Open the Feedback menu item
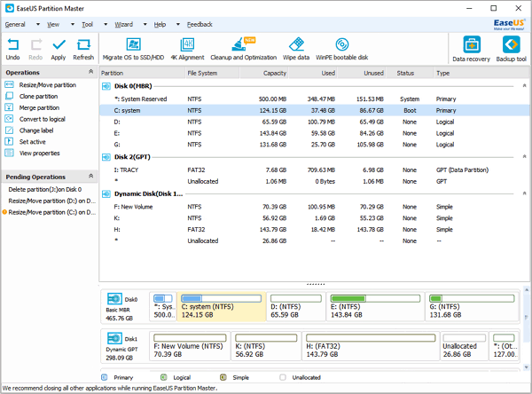The width and height of the screenshot is (532, 394). (x=199, y=25)
